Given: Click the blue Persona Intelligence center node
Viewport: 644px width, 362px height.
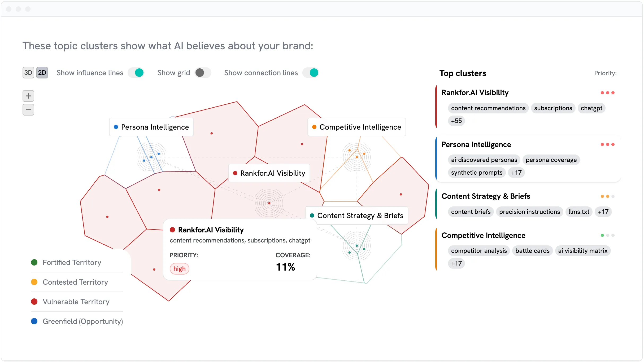Looking at the screenshot, I should (x=151, y=157).
